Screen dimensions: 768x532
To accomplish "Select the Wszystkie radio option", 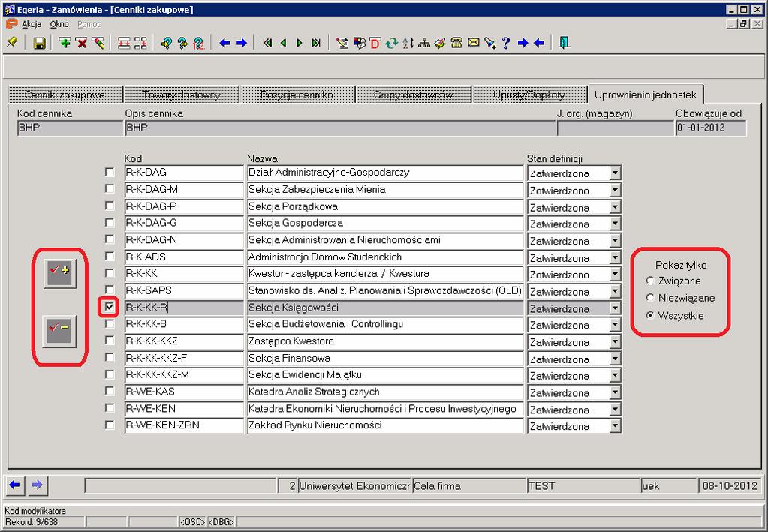I will click(x=650, y=316).
